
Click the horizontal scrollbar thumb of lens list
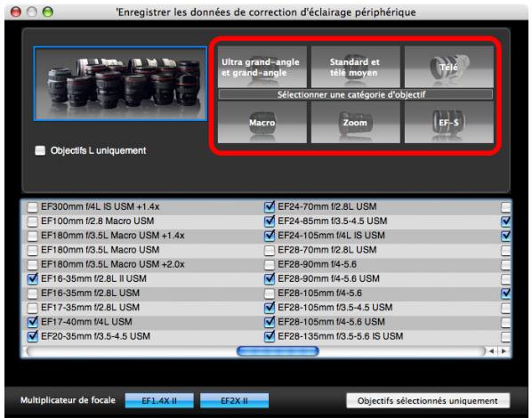pyautogui.click(x=278, y=351)
